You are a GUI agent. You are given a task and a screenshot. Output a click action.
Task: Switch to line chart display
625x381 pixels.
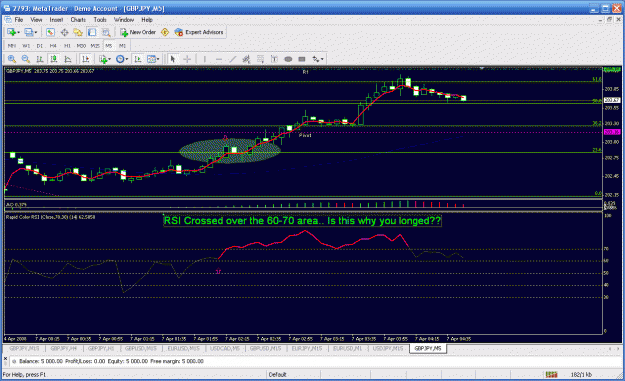pos(68,59)
